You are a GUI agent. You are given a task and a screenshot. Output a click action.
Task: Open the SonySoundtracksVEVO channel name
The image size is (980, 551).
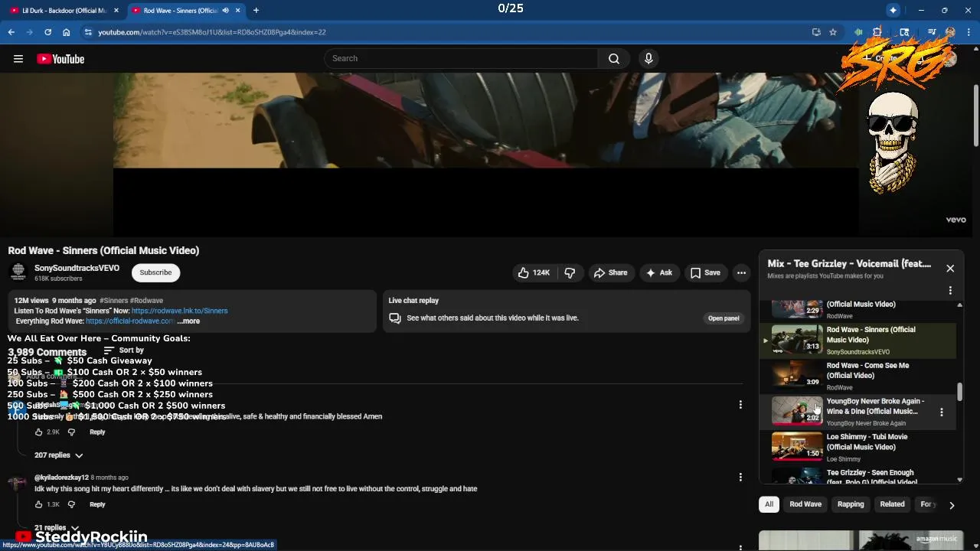point(77,268)
